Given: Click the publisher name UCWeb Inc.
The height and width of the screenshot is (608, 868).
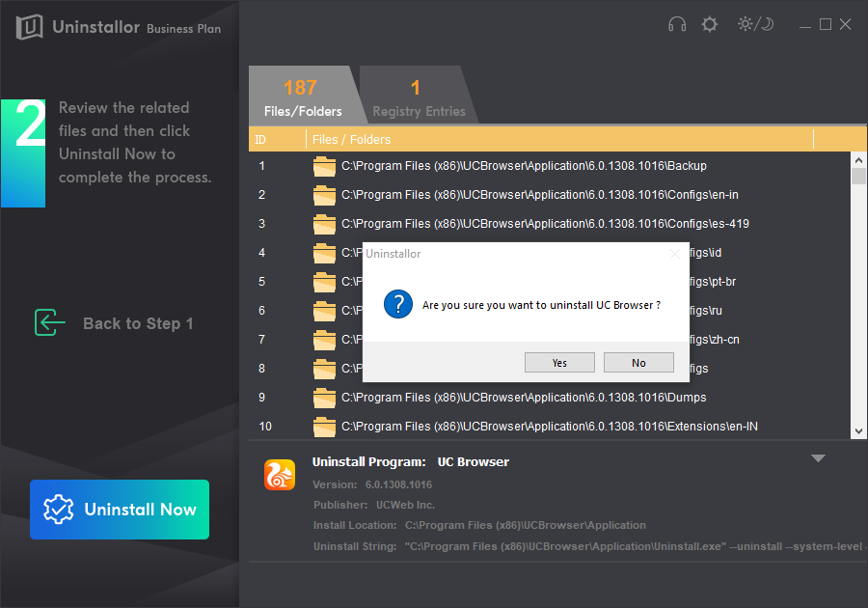Looking at the screenshot, I should 405,505.
